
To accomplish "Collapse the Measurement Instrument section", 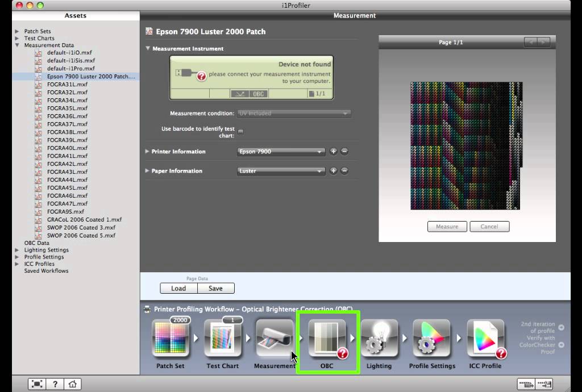I will [x=148, y=48].
